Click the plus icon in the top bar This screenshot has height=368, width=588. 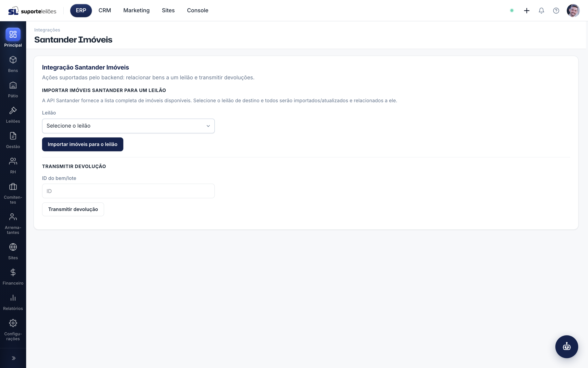click(x=527, y=10)
